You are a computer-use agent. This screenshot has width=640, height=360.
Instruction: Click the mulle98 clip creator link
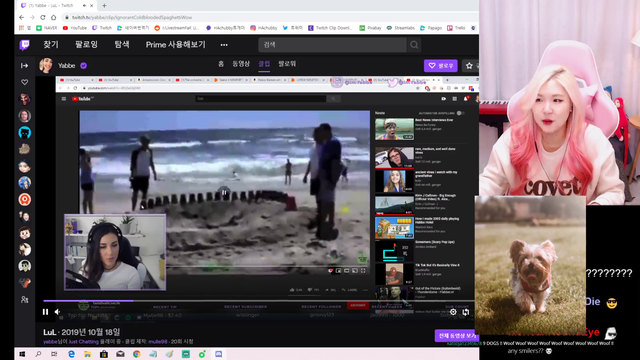point(158,342)
